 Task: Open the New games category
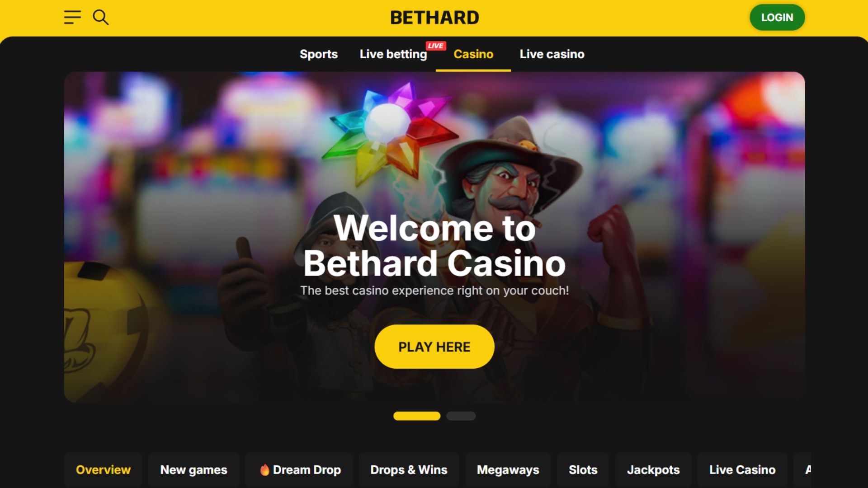pyautogui.click(x=193, y=470)
